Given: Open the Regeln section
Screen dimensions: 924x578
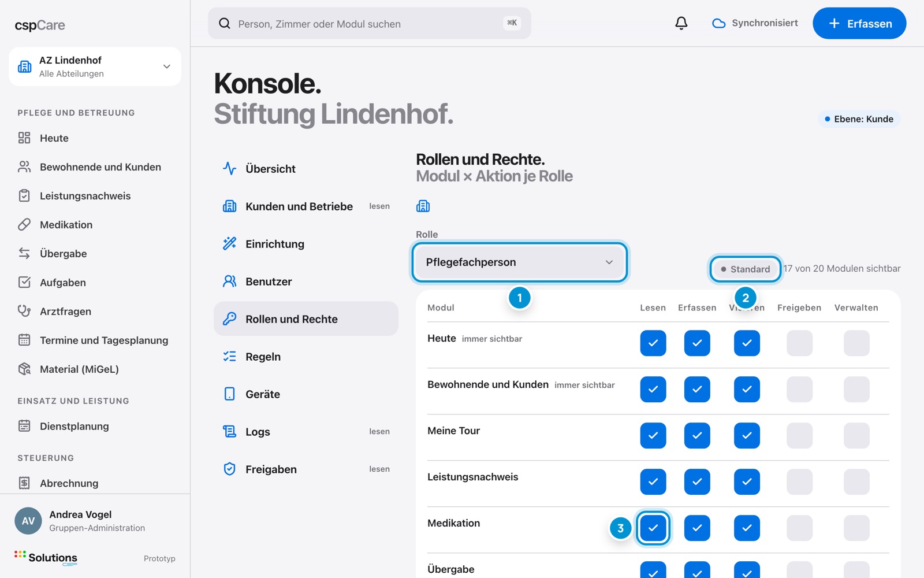Looking at the screenshot, I should [x=306, y=357].
